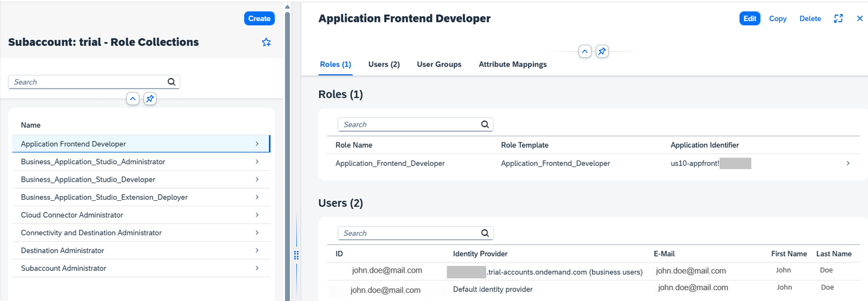This screenshot has height=301, width=868.
Task: Open Business_Application_Studio_Extension_Deployer role collection
Action: coord(141,197)
